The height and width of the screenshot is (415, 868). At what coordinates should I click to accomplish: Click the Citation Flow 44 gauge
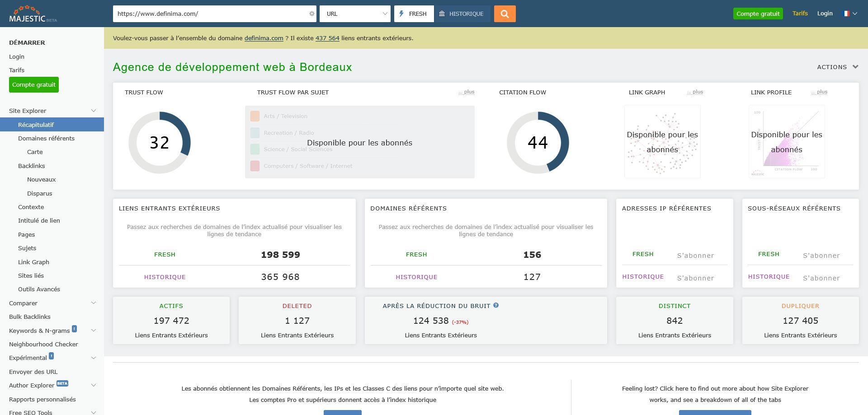click(538, 143)
